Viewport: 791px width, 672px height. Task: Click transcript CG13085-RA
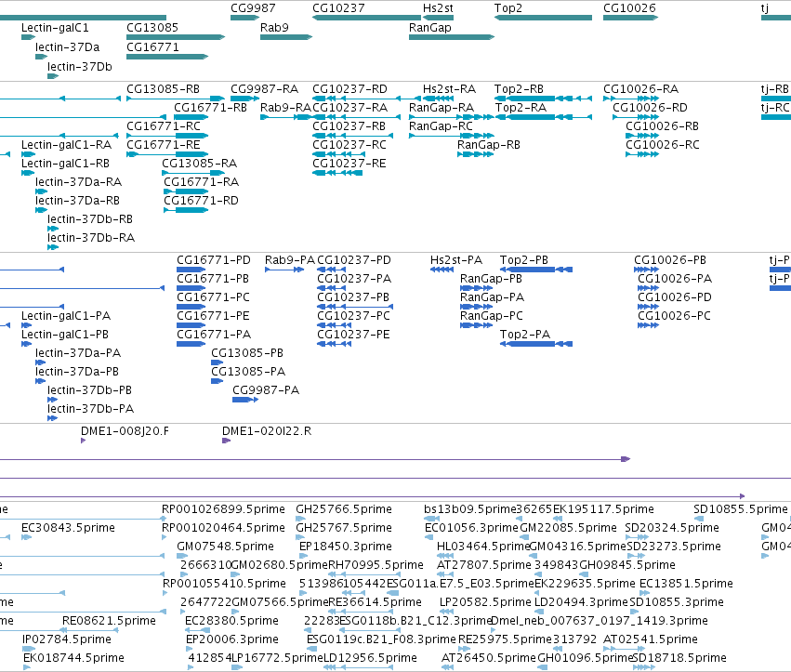click(x=199, y=164)
